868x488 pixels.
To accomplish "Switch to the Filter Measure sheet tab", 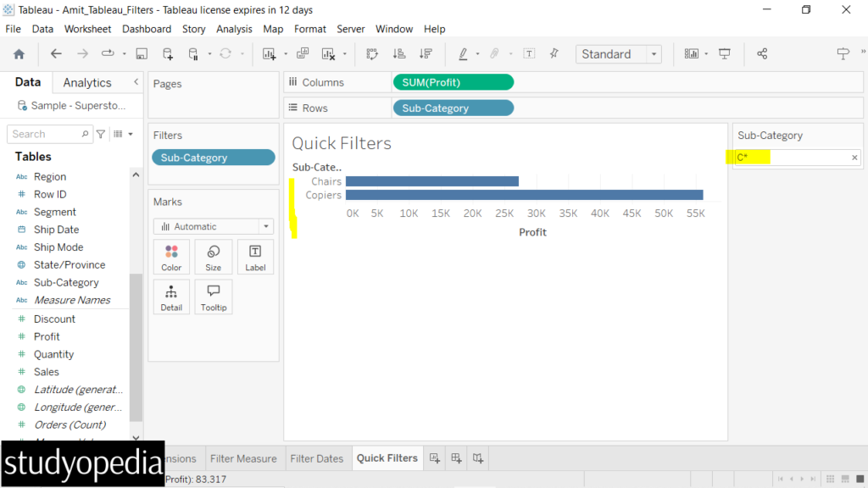I will click(x=243, y=458).
